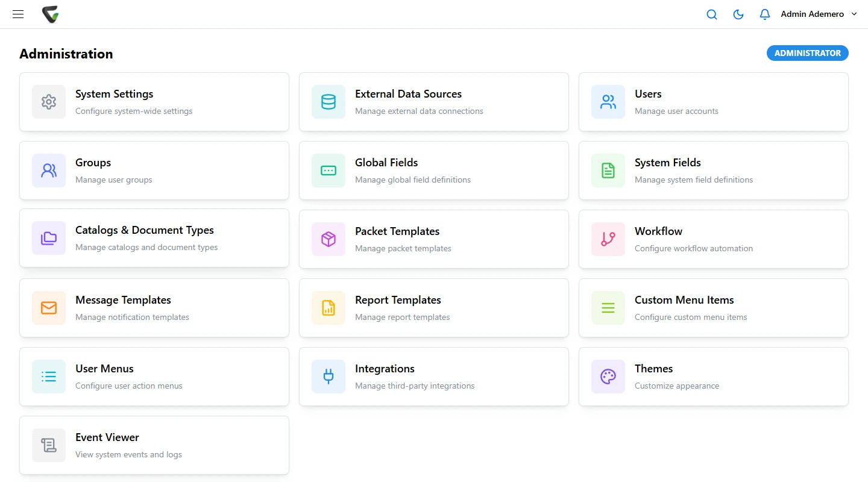Image resolution: width=868 pixels, height=482 pixels.
Task: Click 'Manage report templates' description
Action: 403,317
